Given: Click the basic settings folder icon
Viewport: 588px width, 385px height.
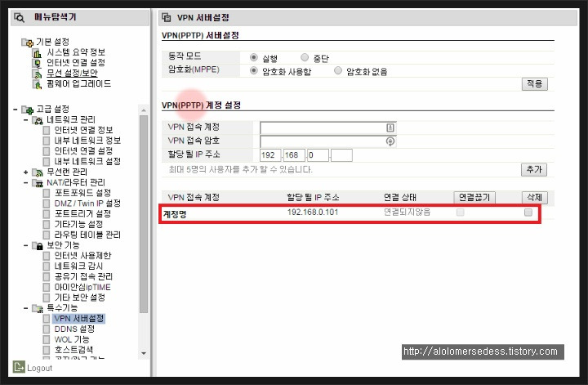Looking at the screenshot, I should [x=28, y=43].
